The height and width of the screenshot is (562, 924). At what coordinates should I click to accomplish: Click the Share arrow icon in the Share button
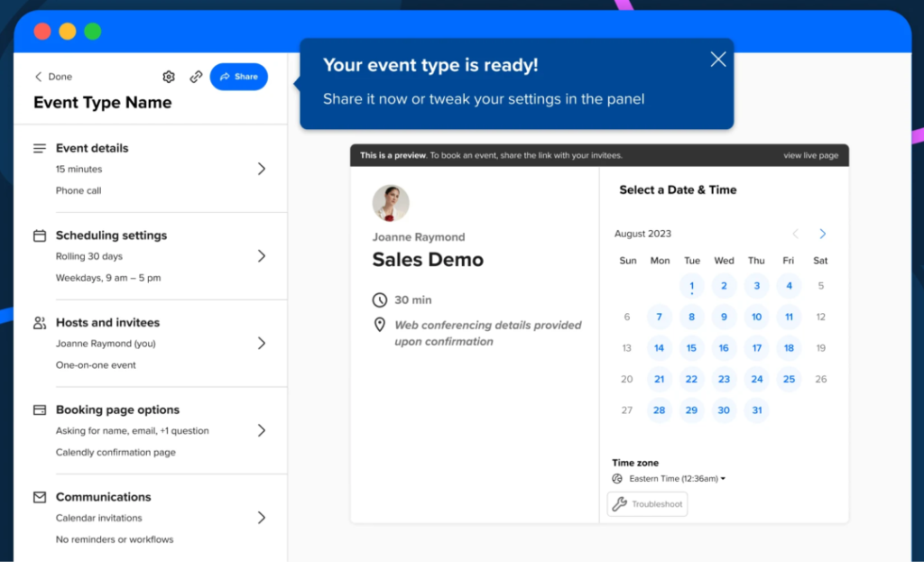[x=225, y=77]
